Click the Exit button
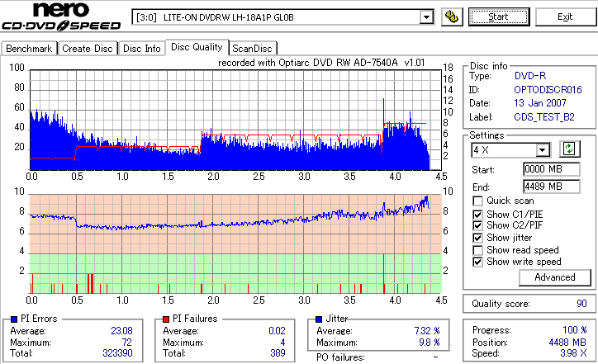 [x=565, y=17]
